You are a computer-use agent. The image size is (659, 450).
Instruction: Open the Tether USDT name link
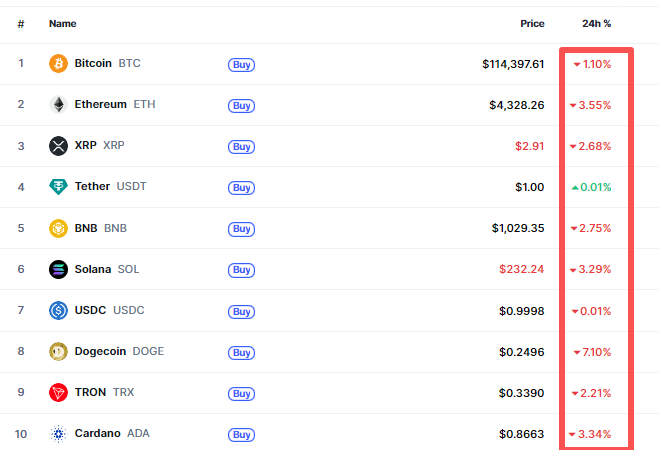[93, 187]
